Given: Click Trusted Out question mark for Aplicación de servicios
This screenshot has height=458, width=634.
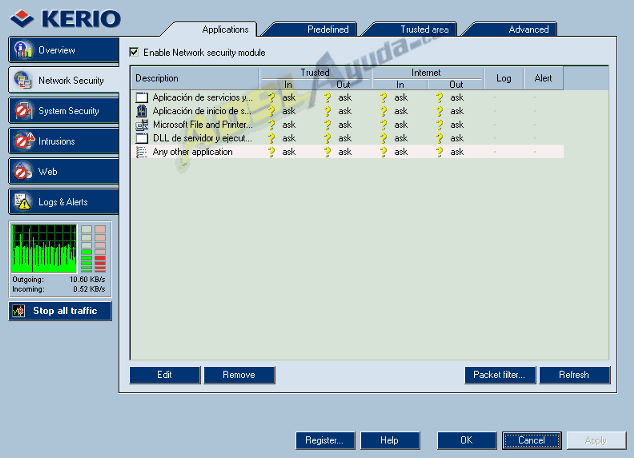Looking at the screenshot, I should coord(327,97).
